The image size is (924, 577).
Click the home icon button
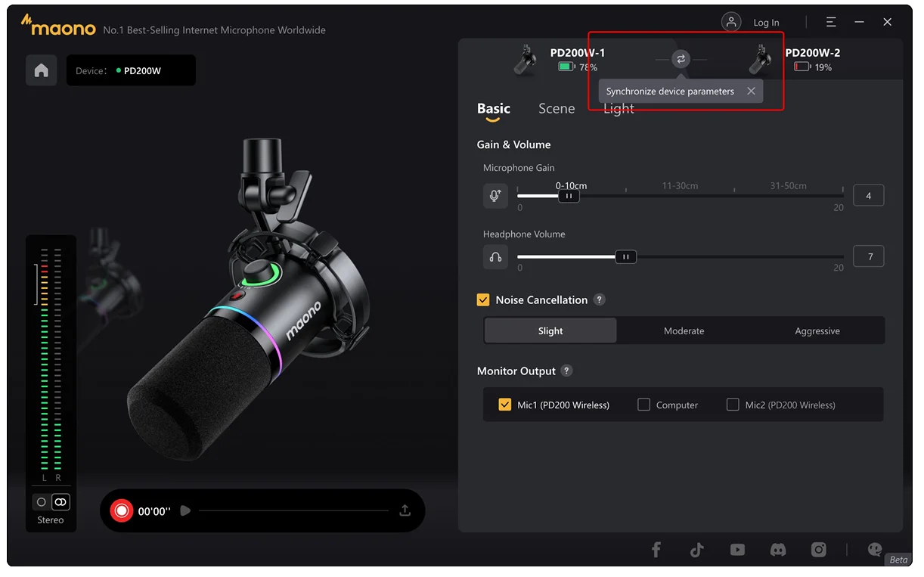coord(42,70)
